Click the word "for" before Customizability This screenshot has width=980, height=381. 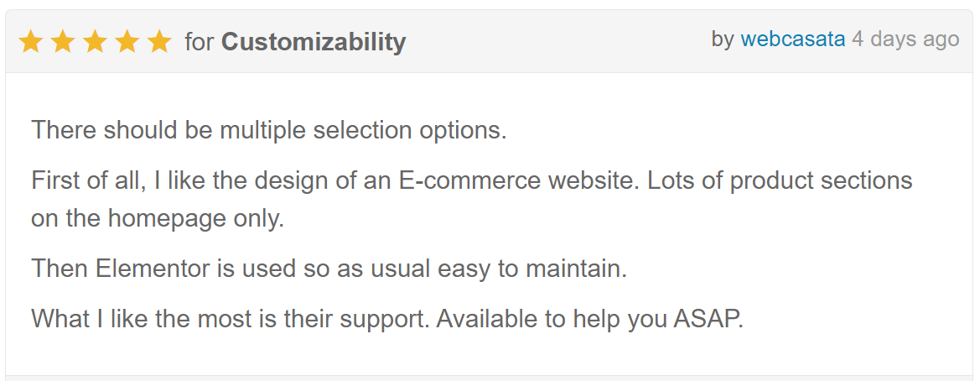pyautogui.click(x=200, y=43)
